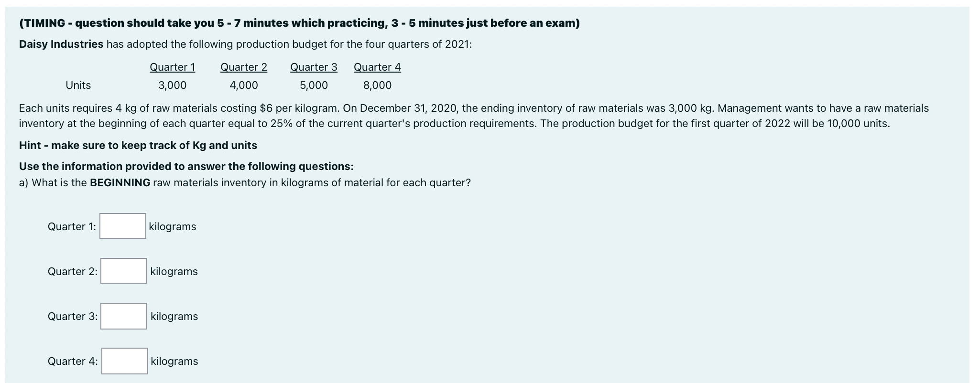Select the underlined Quarter 3 column header

point(314,67)
